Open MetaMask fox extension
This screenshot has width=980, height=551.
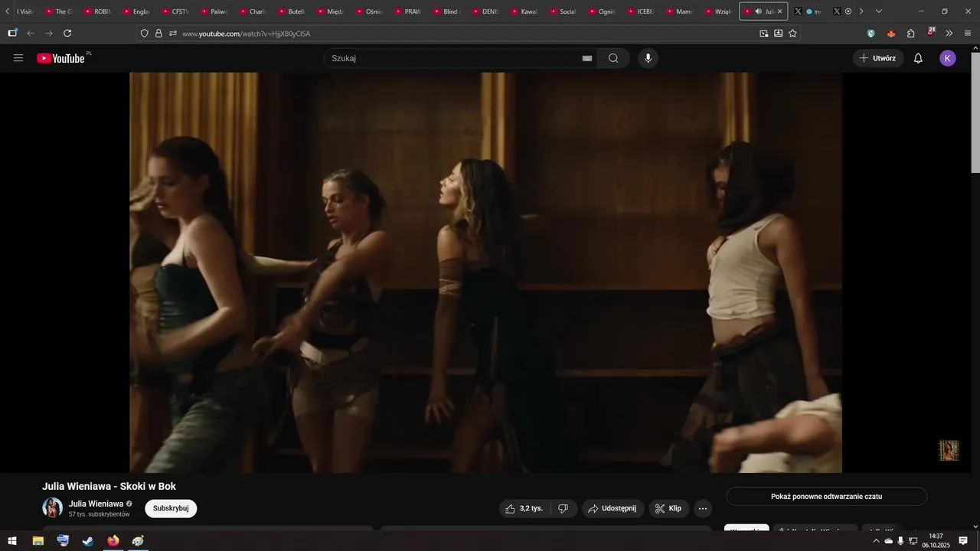(x=890, y=33)
